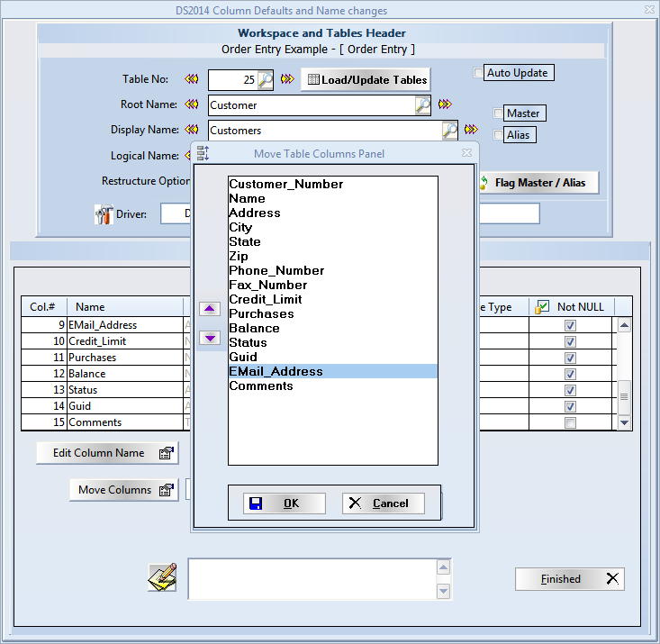Select Credit_Limit in the columns list

coord(266,299)
